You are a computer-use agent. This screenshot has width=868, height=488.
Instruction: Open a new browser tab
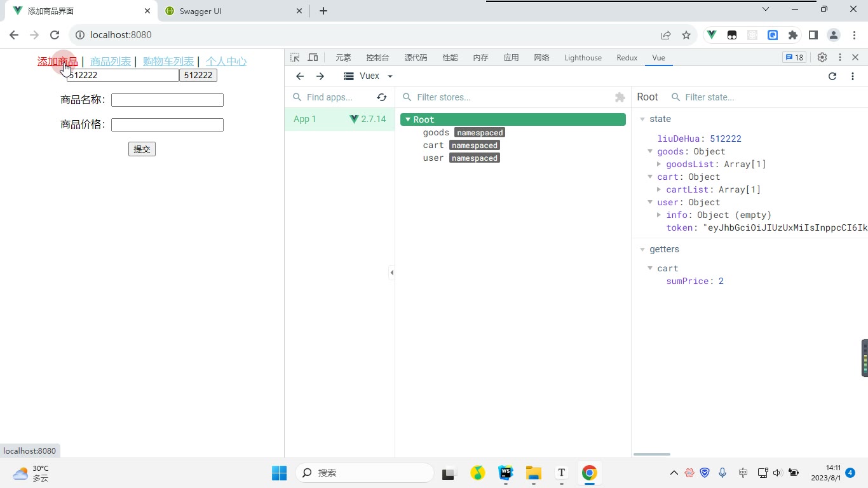click(x=323, y=11)
